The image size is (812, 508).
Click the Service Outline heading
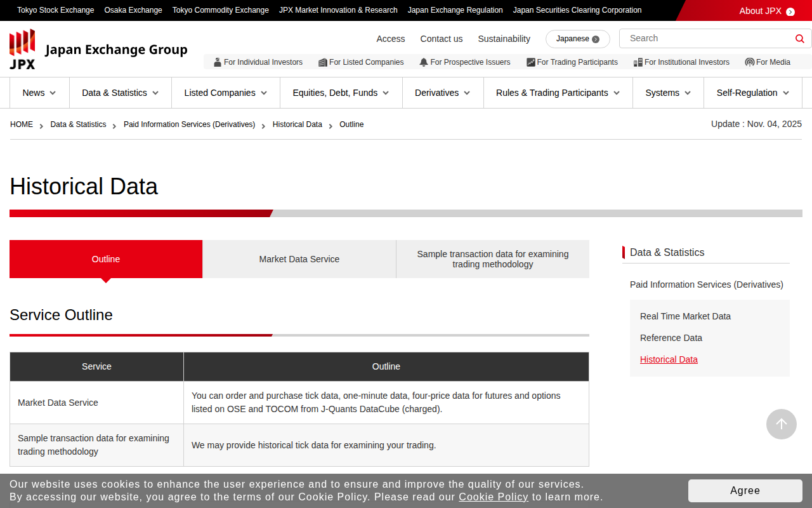61,315
